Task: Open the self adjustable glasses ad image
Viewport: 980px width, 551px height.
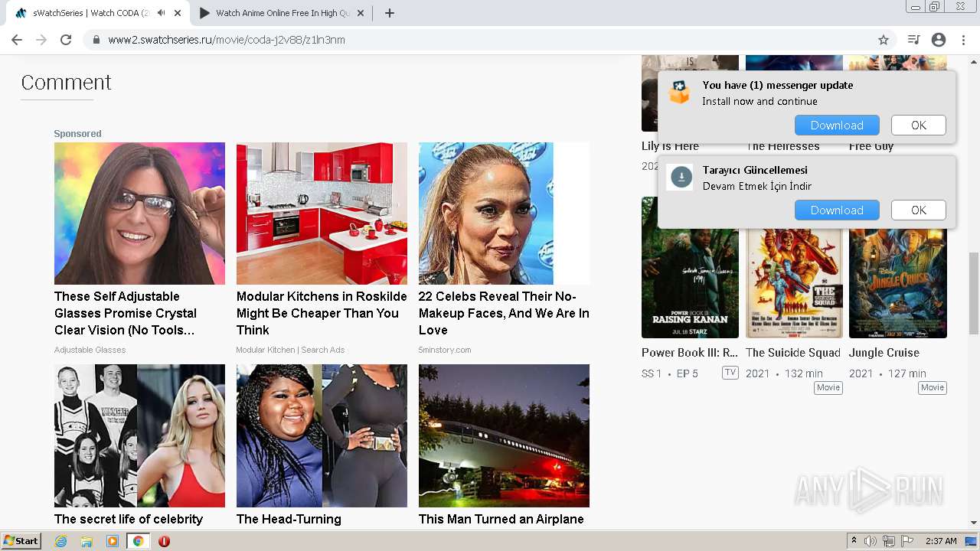Action: click(139, 214)
